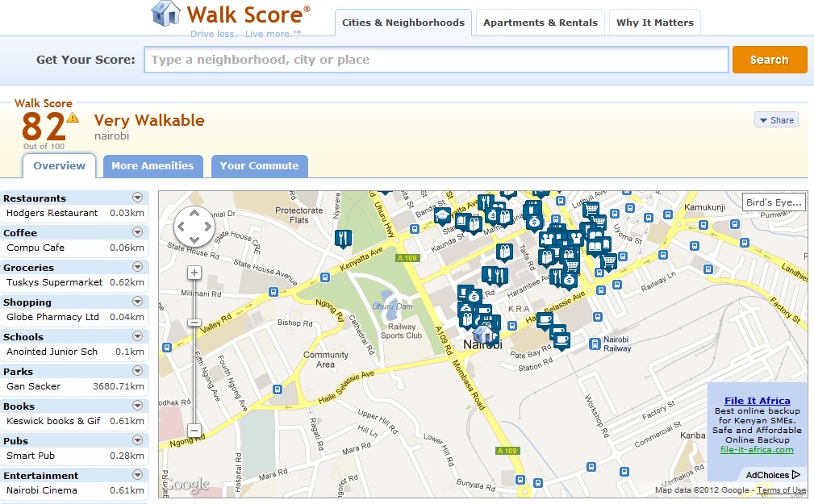Expand the Coffee category arrow
This screenshot has width=814, height=504.
(138, 232)
